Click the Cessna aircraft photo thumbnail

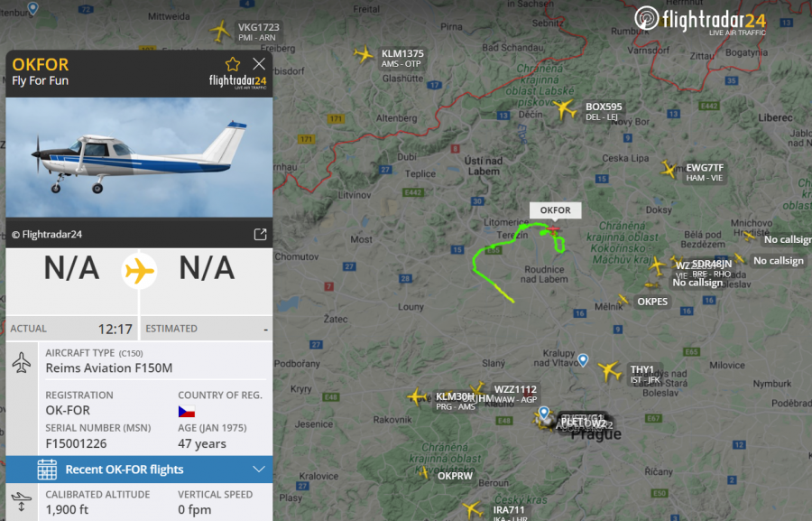tap(139, 157)
